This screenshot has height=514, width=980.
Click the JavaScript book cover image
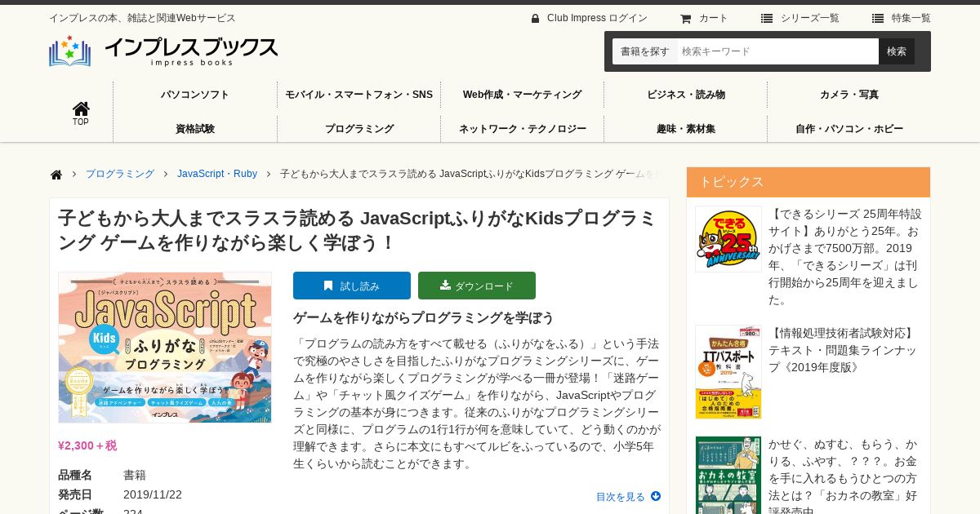[165, 347]
